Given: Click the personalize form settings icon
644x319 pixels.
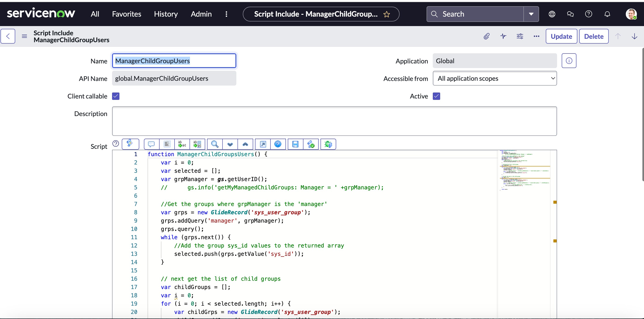Looking at the screenshot, I should pyautogui.click(x=520, y=36).
